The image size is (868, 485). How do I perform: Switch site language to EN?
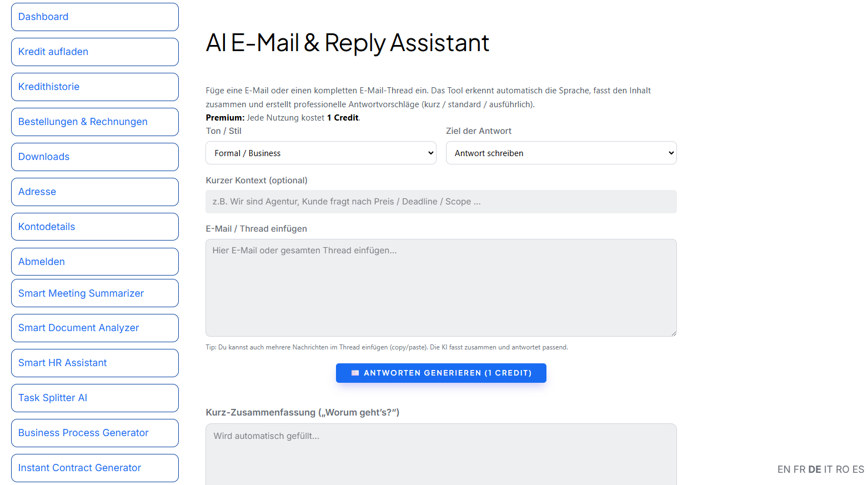coord(783,469)
